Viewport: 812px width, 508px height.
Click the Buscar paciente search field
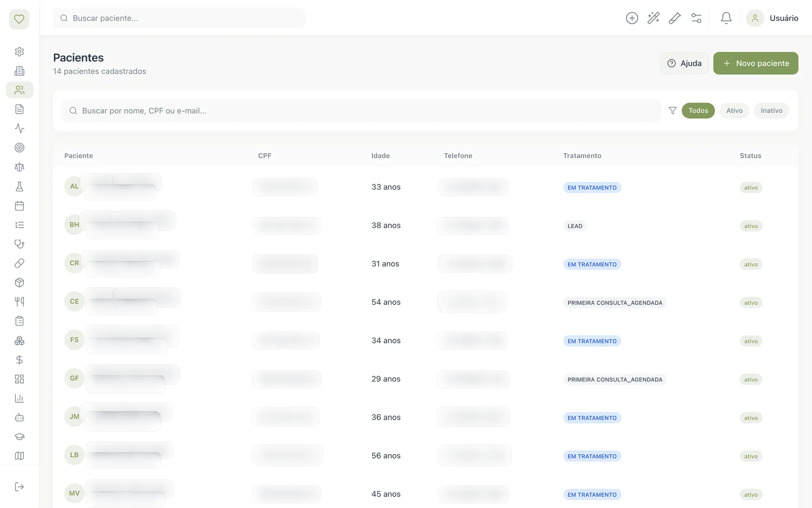tap(179, 18)
